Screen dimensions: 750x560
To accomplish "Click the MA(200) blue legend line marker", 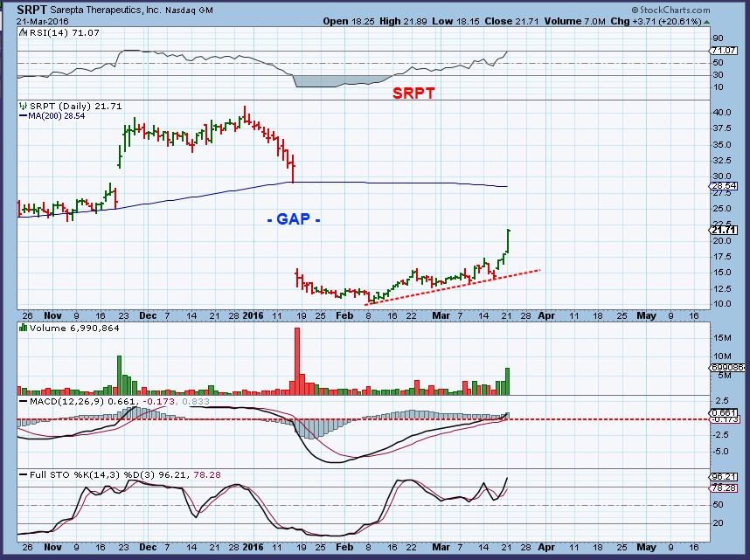I will [23, 116].
